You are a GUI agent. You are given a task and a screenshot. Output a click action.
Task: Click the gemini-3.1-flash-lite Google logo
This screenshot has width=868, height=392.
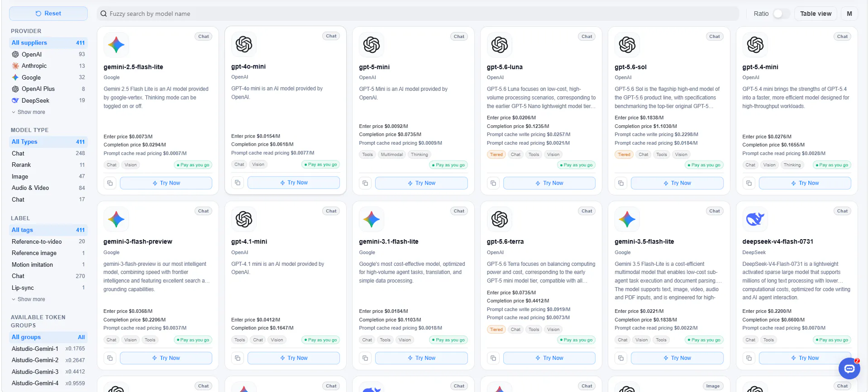(x=372, y=219)
